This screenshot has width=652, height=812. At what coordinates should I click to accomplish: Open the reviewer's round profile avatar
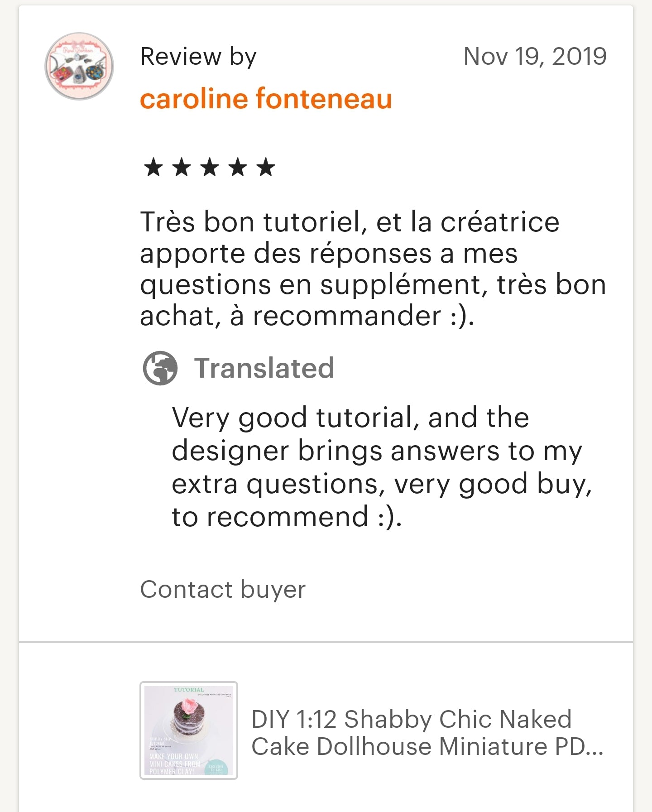pyautogui.click(x=79, y=66)
